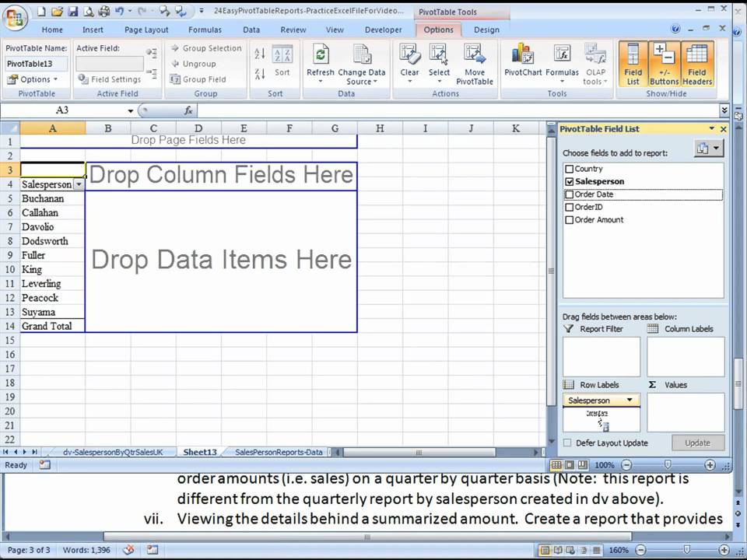This screenshot has height=560, width=747.
Task: Open the Sort dialog from the ribbon
Action: point(282,62)
